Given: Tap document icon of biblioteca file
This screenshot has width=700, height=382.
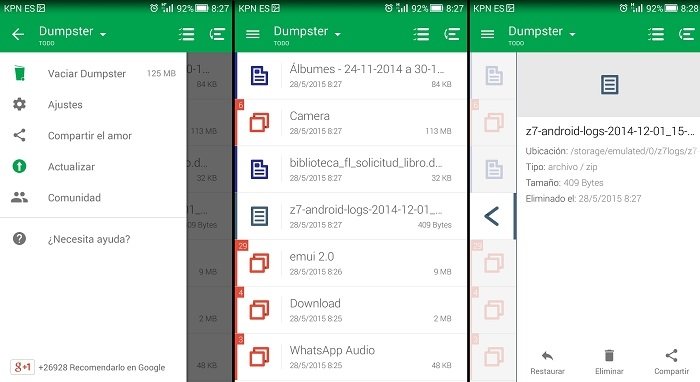Looking at the screenshot, I should (x=259, y=169).
